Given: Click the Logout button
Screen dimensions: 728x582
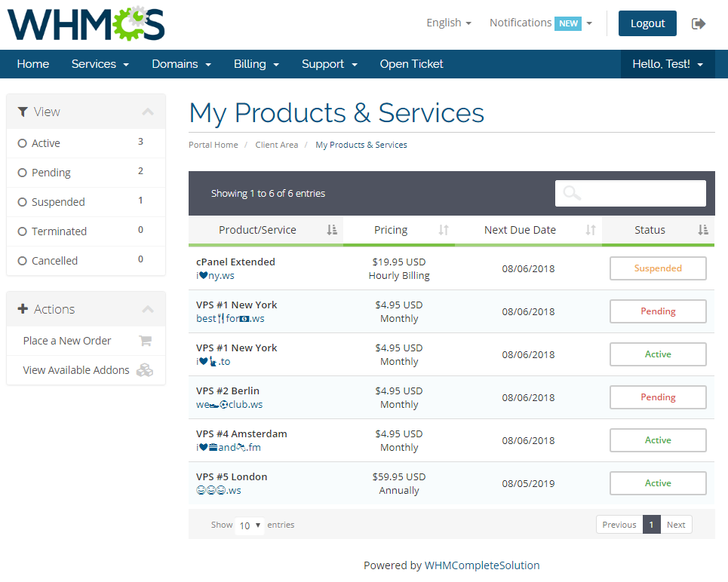Looking at the screenshot, I should point(647,23).
